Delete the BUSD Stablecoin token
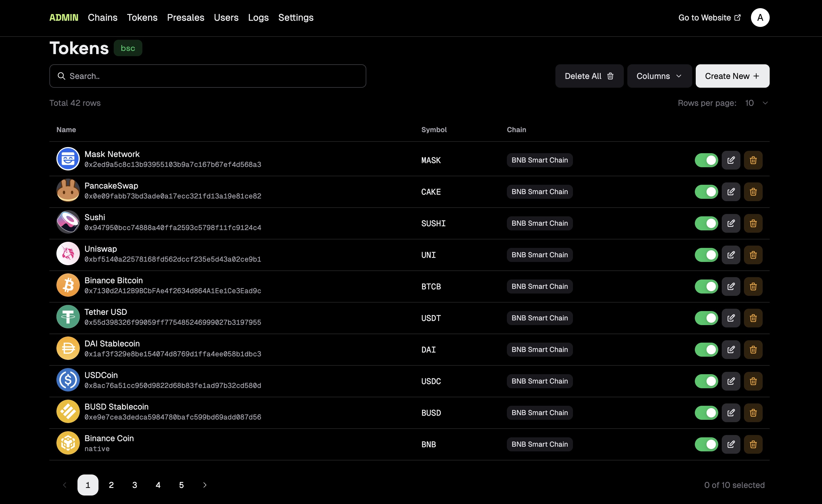822x504 pixels. click(x=753, y=412)
